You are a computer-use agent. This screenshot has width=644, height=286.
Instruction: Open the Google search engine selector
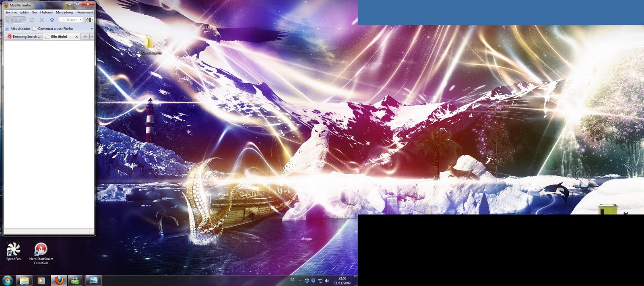pyautogui.click(x=89, y=20)
